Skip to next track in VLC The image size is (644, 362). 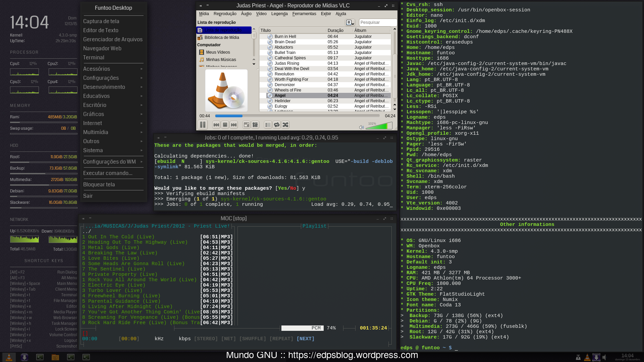click(234, 125)
